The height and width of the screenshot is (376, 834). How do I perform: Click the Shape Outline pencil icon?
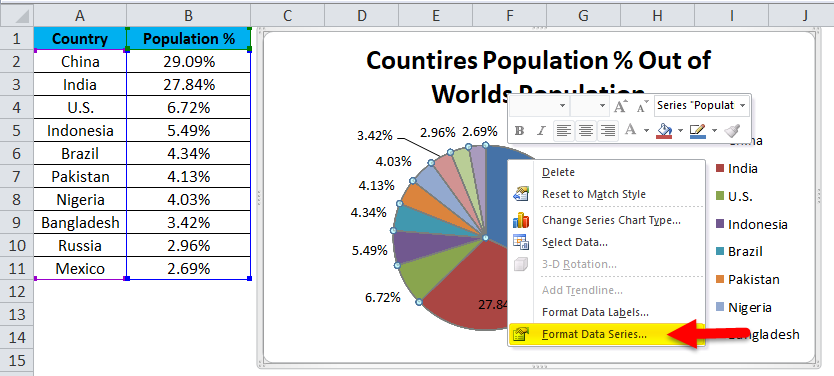pos(697,130)
